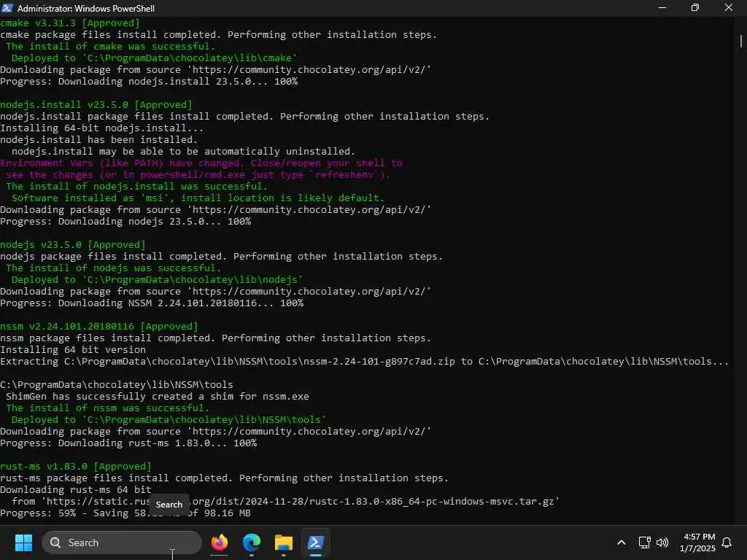
Task: Show hidden system tray icons
Action: (622, 542)
